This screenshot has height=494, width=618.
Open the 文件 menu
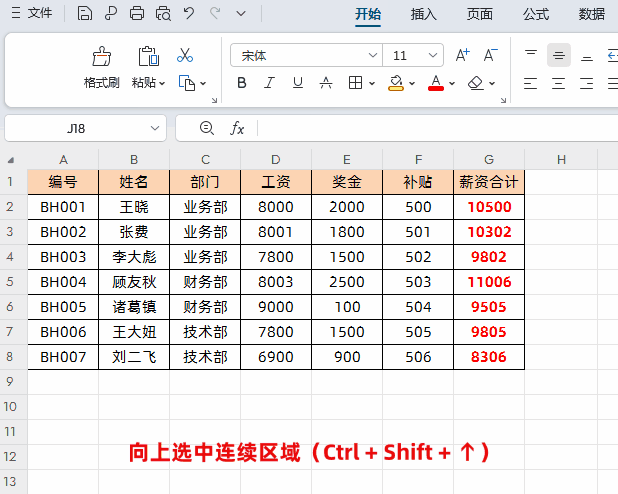click(x=32, y=13)
